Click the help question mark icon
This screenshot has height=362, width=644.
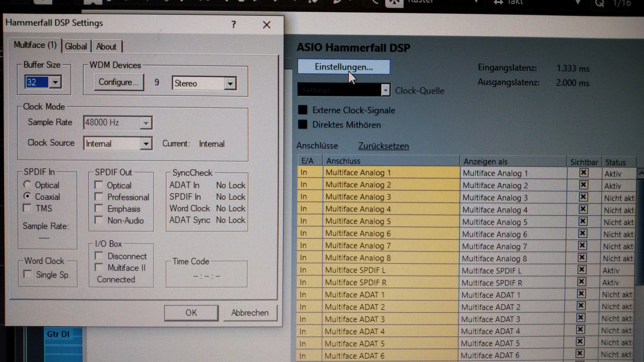click(234, 24)
